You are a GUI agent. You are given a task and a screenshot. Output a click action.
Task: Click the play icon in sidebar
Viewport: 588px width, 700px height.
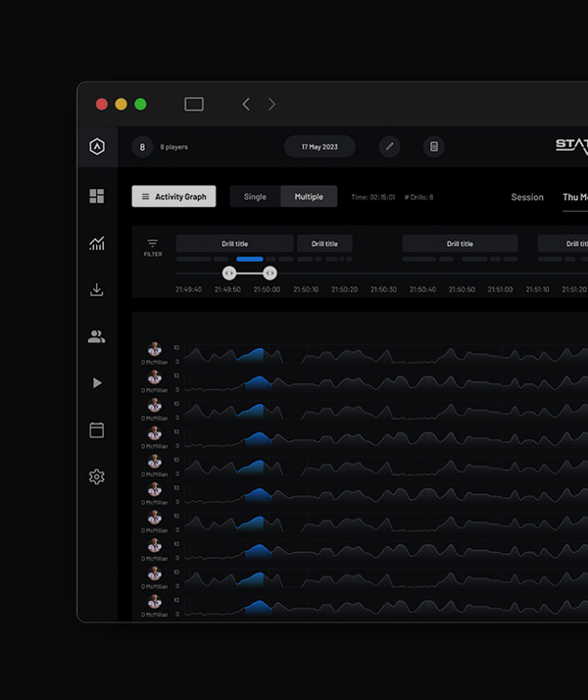pos(96,383)
